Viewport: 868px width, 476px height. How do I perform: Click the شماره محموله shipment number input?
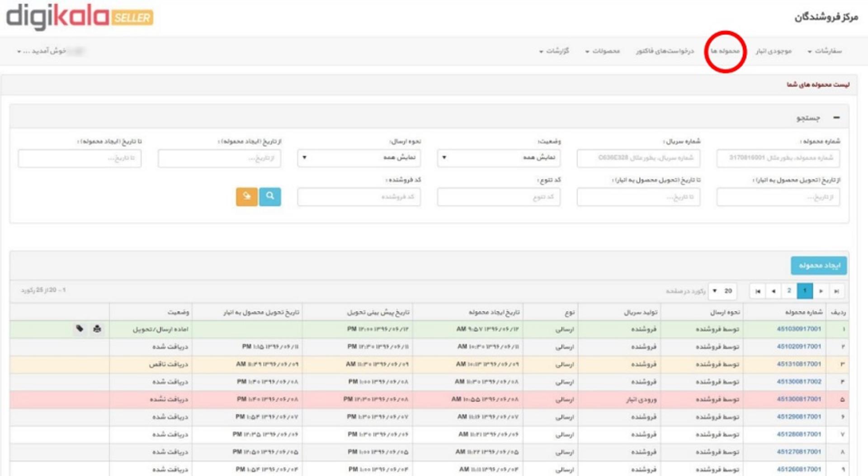(778, 158)
